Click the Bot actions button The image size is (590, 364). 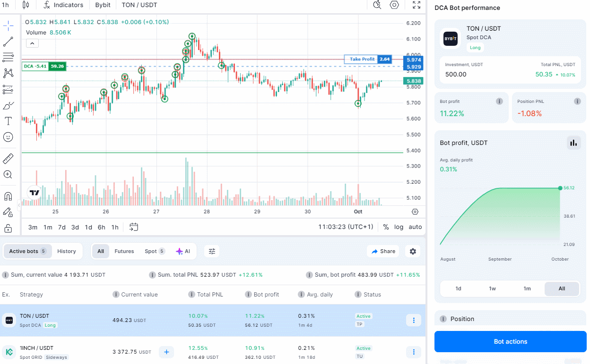tap(510, 341)
